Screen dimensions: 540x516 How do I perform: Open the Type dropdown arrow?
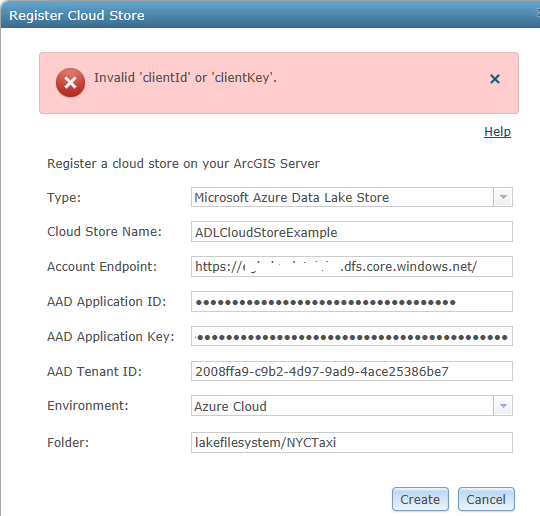503,197
